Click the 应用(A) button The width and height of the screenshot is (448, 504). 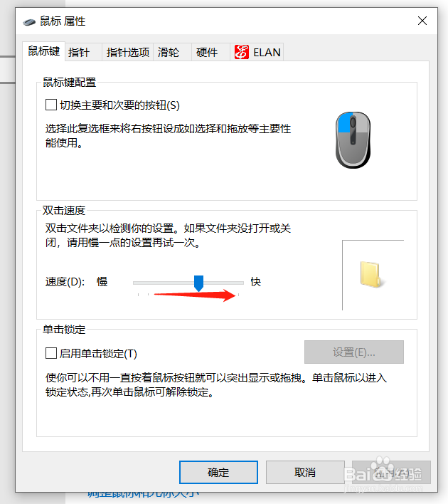(x=391, y=472)
